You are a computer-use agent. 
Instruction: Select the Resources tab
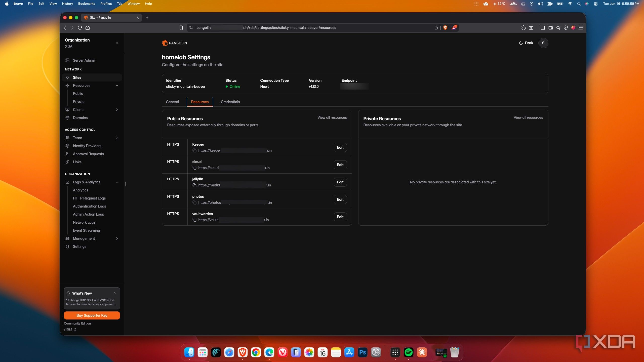pos(200,102)
